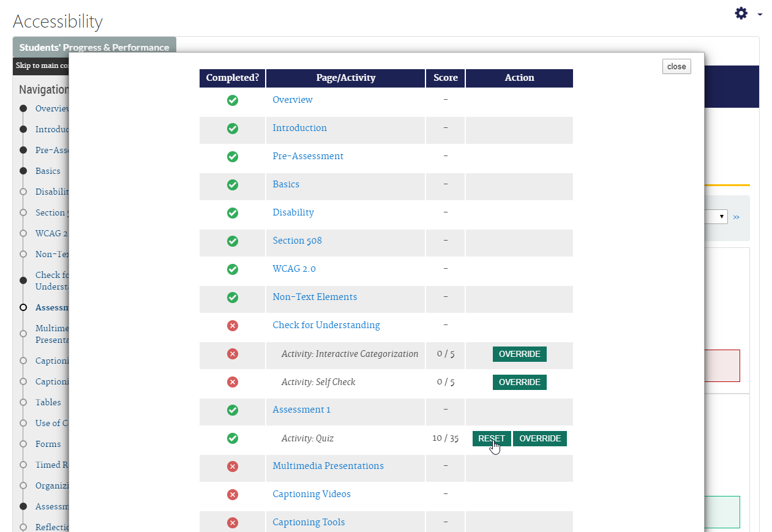Click green checkmark in Introduction row
Image resolution: width=772 pixels, height=532 pixels.
[x=233, y=129]
